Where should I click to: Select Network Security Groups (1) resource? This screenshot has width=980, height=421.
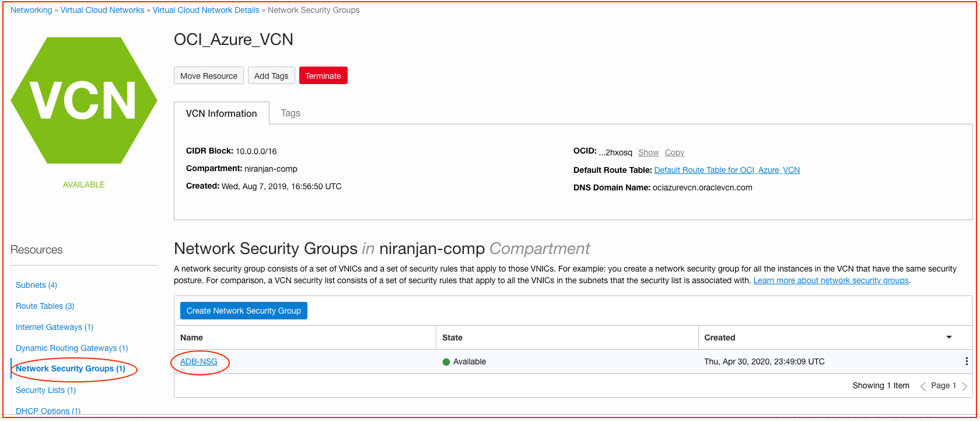click(x=71, y=368)
